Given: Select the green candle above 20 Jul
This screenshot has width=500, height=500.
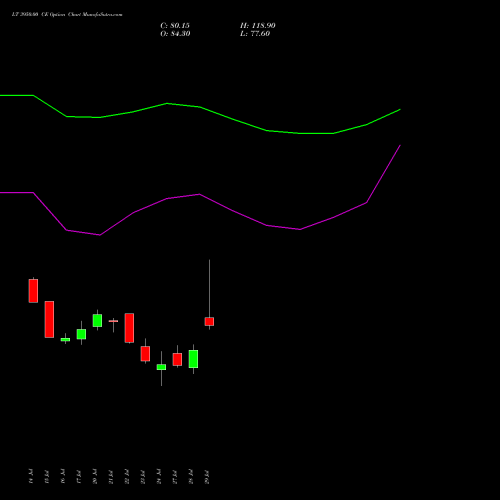Looking at the screenshot, I should coord(97,320).
